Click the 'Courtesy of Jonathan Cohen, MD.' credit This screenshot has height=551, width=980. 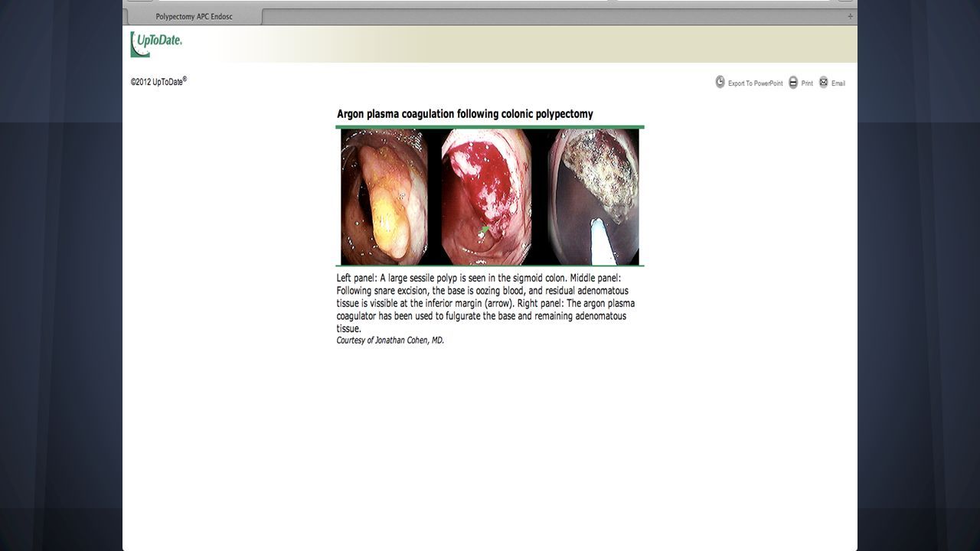click(x=390, y=341)
